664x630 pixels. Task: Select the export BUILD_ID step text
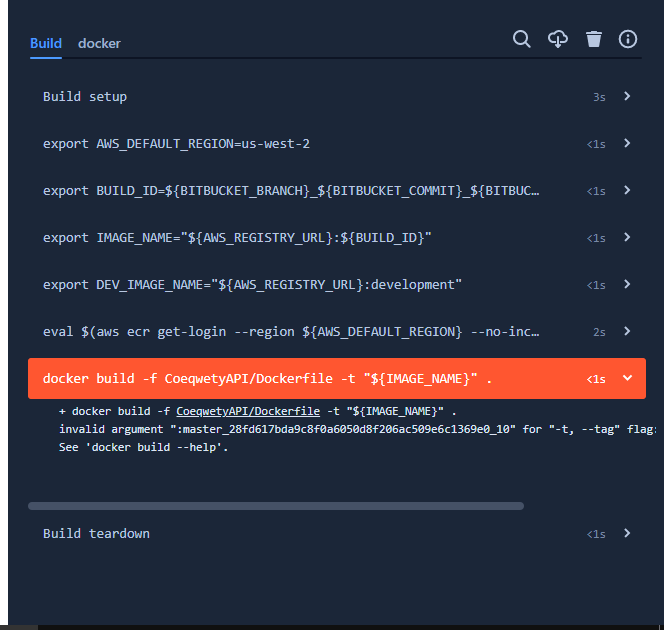[291, 191]
